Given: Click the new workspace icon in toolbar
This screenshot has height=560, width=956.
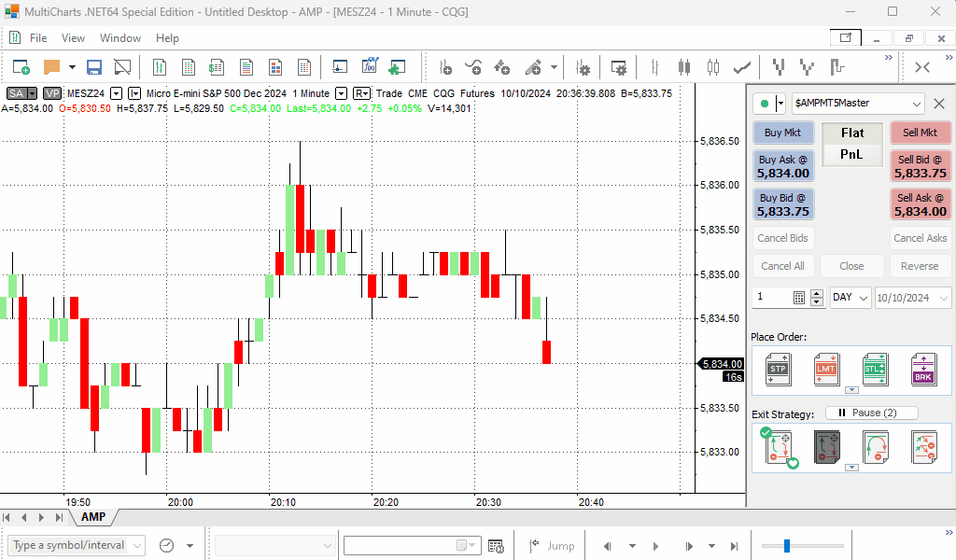Looking at the screenshot, I should (21, 67).
